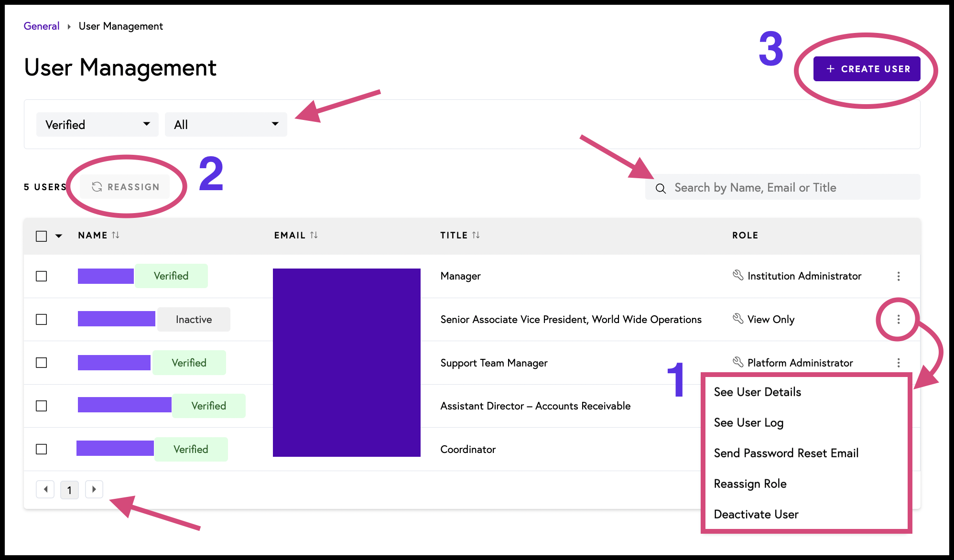Choose See User Log from the menu

(x=748, y=422)
